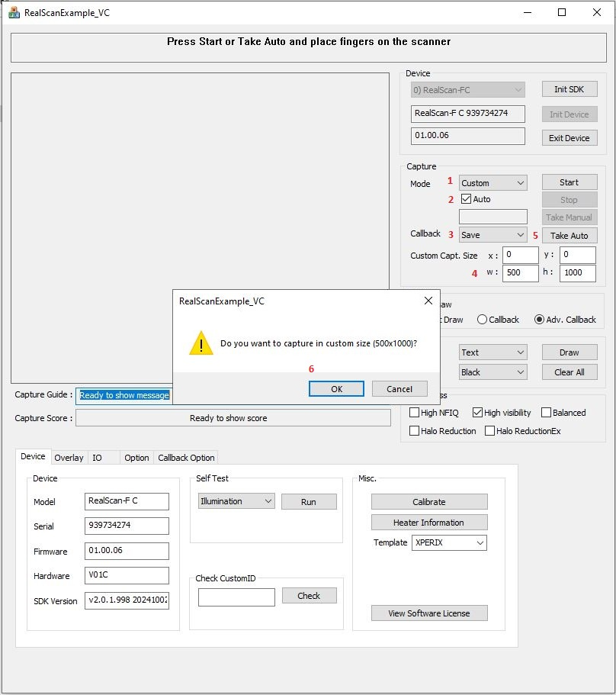Minimize the RealScanExample_VC window
This screenshot has width=616, height=695.
point(527,12)
